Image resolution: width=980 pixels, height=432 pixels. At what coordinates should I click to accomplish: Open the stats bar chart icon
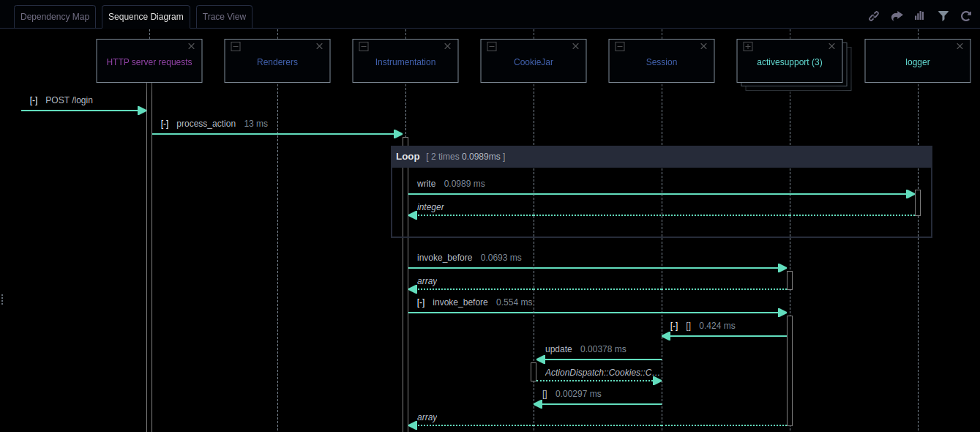point(919,16)
